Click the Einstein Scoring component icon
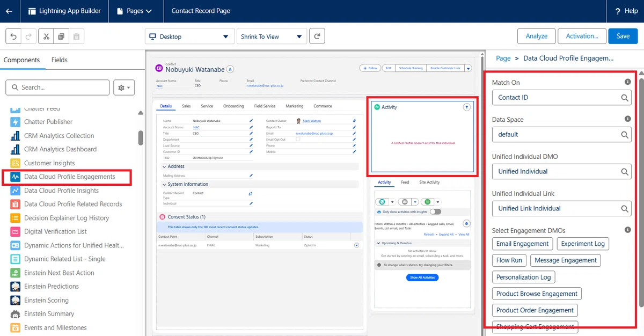 (x=15, y=300)
